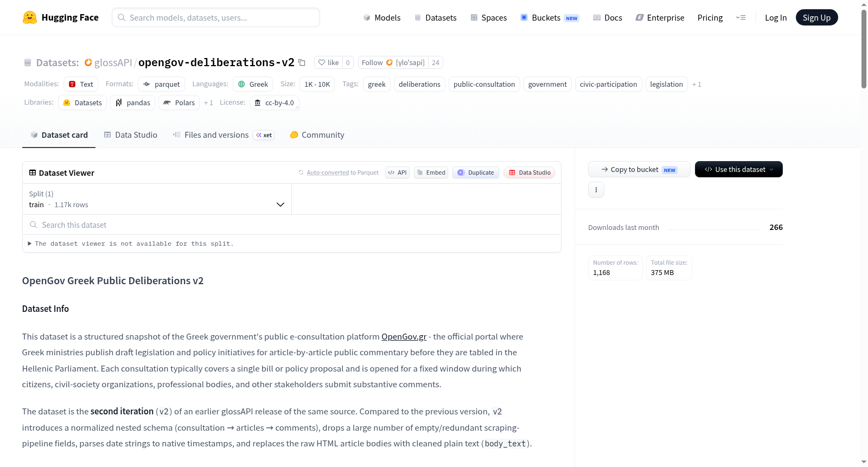868x467 pixels.
Task: Copy dataset name with the copy icon
Action: tap(302, 62)
